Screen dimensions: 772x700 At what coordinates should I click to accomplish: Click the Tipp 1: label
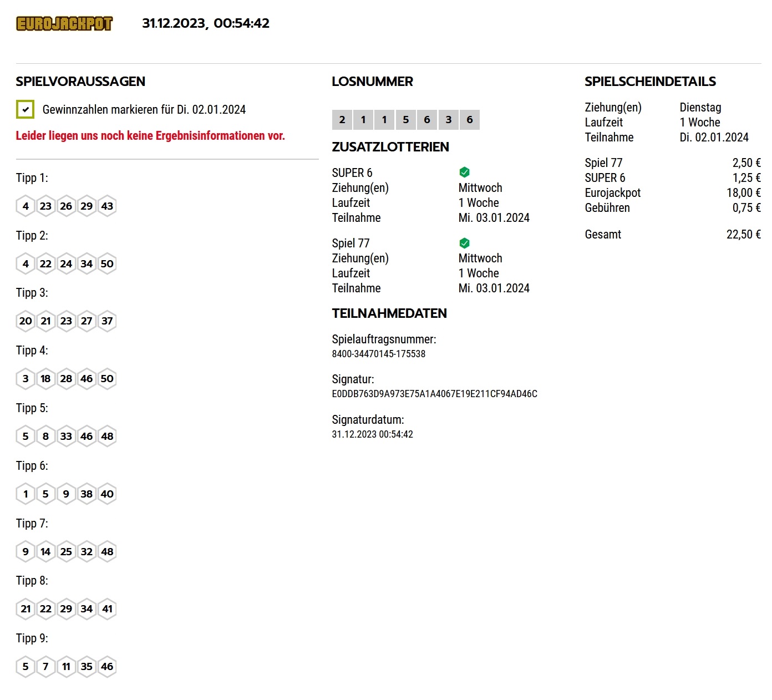(32, 178)
